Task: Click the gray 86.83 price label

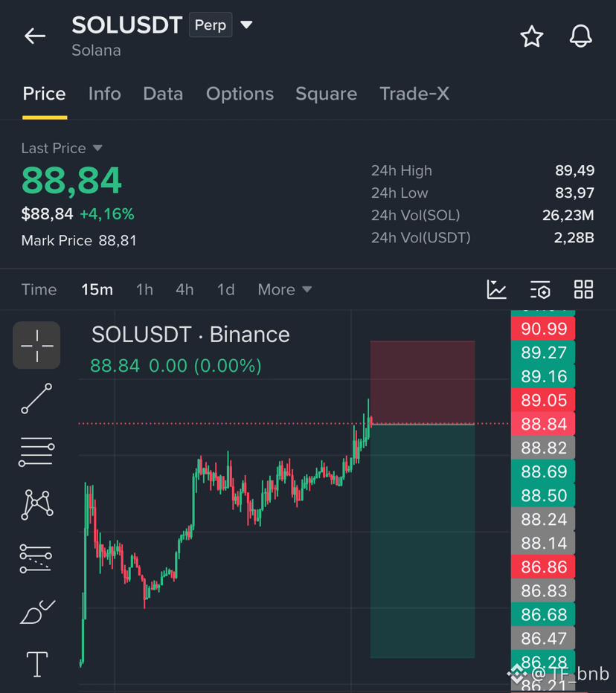Action: coord(543,591)
